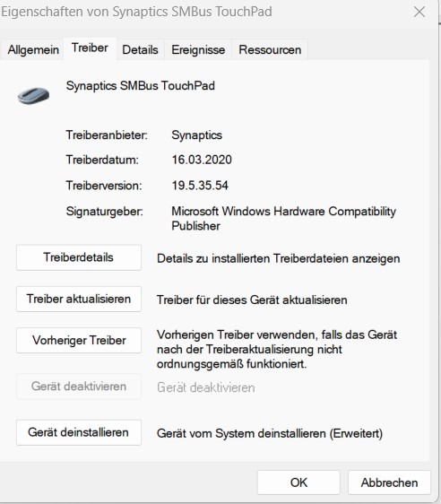The width and height of the screenshot is (441, 504).
Task: Click the greyed Gerät deaktivieren button
Action: click(x=79, y=387)
